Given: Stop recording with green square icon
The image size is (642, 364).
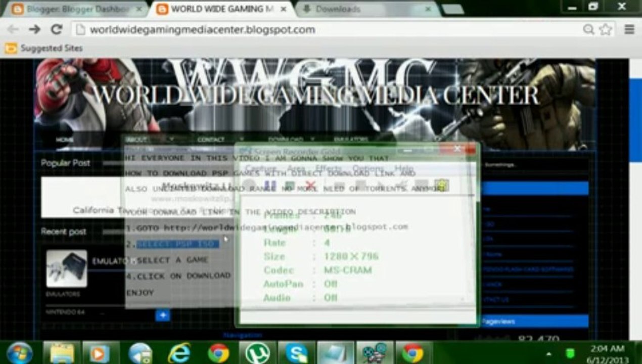Looking at the screenshot, I should click(x=290, y=186).
